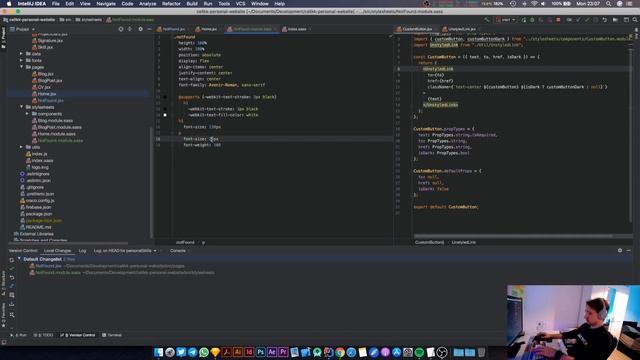Open the TODO tool window
The width and height of the screenshot is (640, 360).
(44, 335)
